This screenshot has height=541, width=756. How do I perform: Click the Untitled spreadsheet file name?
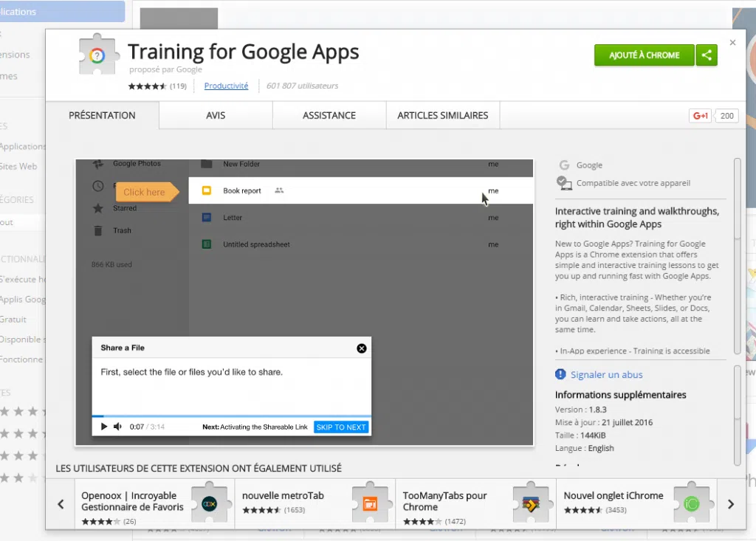click(x=256, y=244)
